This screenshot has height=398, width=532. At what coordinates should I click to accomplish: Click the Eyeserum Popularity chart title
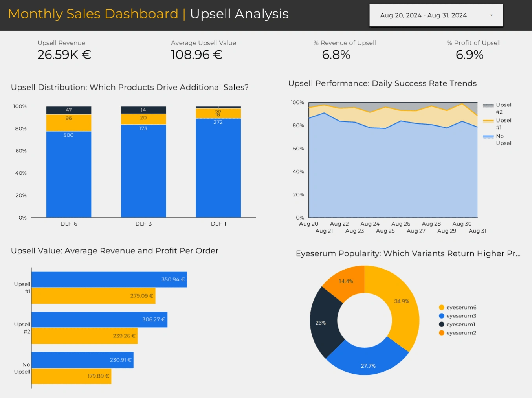click(x=408, y=253)
